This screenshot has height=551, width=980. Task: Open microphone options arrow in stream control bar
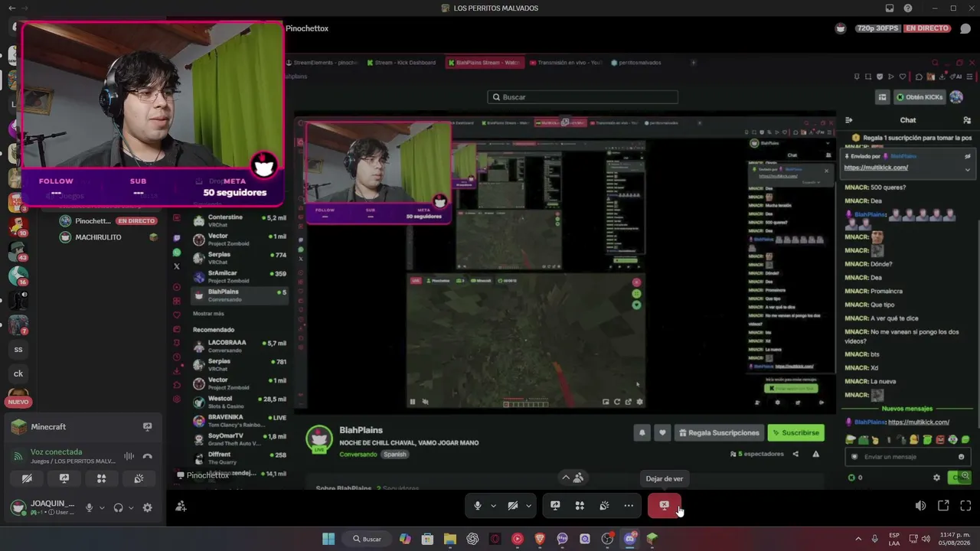coord(493,506)
